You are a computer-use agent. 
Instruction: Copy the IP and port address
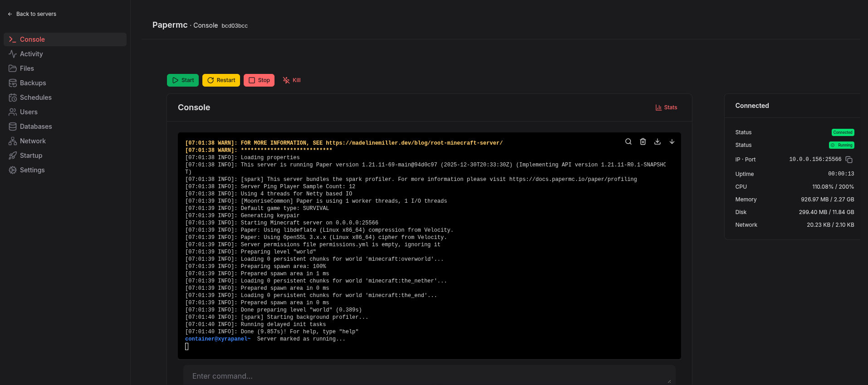tap(849, 160)
